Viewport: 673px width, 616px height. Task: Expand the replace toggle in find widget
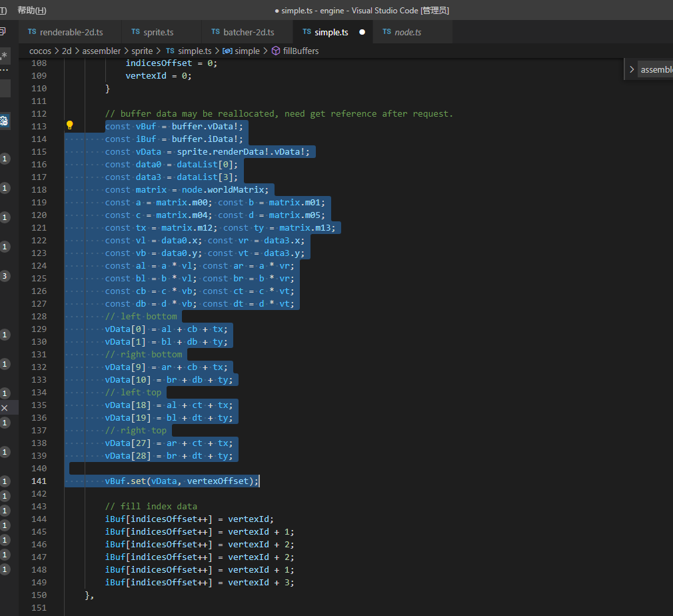631,69
